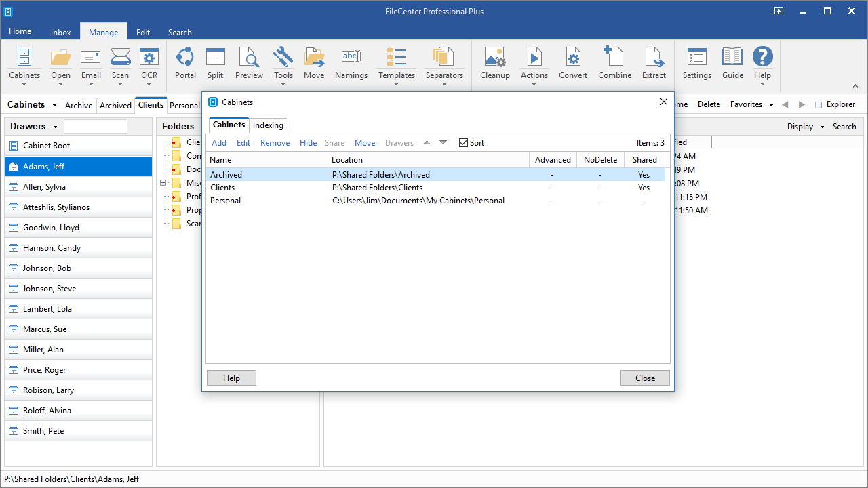Open the Inbox ribbon tab

pyautogui.click(x=61, y=32)
